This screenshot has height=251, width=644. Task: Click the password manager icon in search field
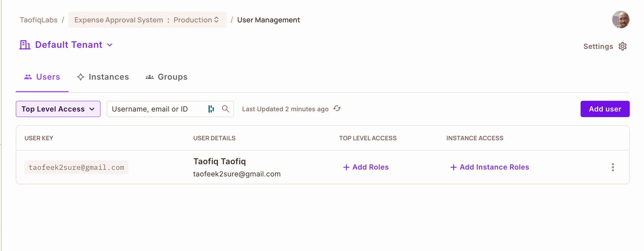tap(211, 109)
